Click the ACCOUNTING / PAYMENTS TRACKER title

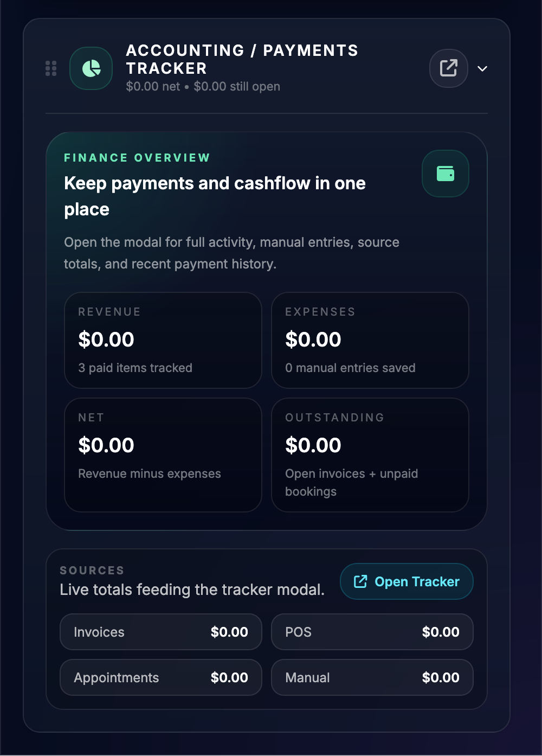pyautogui.click(x=242, y=59)
